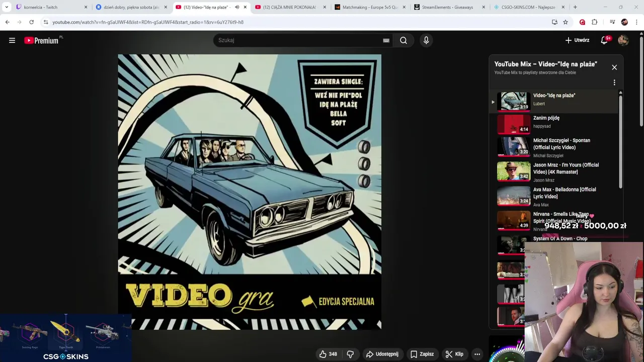Click the video album art player
This screenshot has width=644, height=362.
tap(250, 192)
